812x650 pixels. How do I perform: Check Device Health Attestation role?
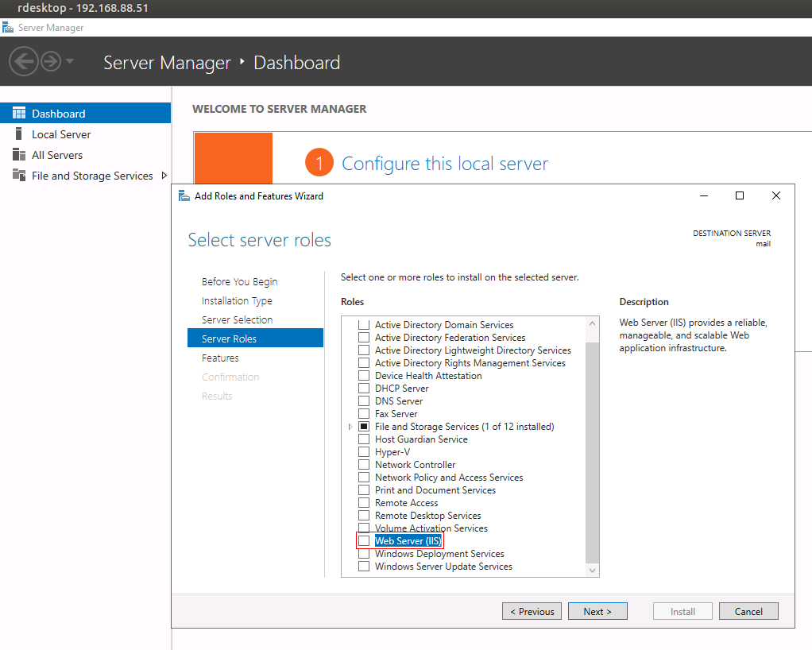[x=364, y=376]
